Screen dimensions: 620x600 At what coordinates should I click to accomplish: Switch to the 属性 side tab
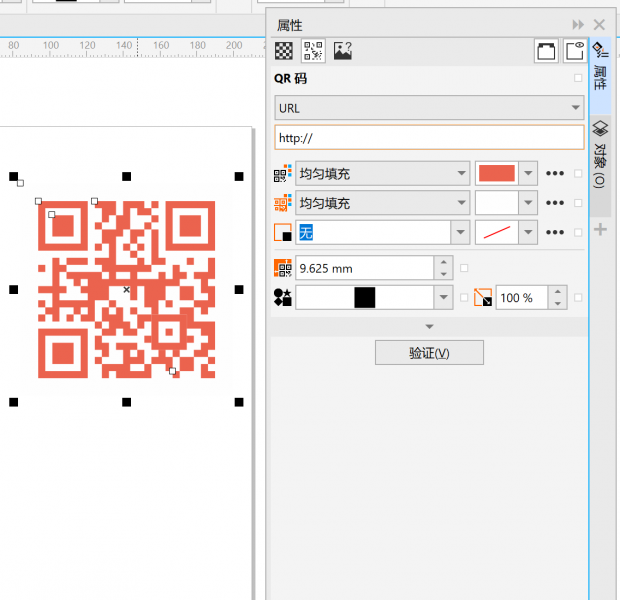coord(600,66)
